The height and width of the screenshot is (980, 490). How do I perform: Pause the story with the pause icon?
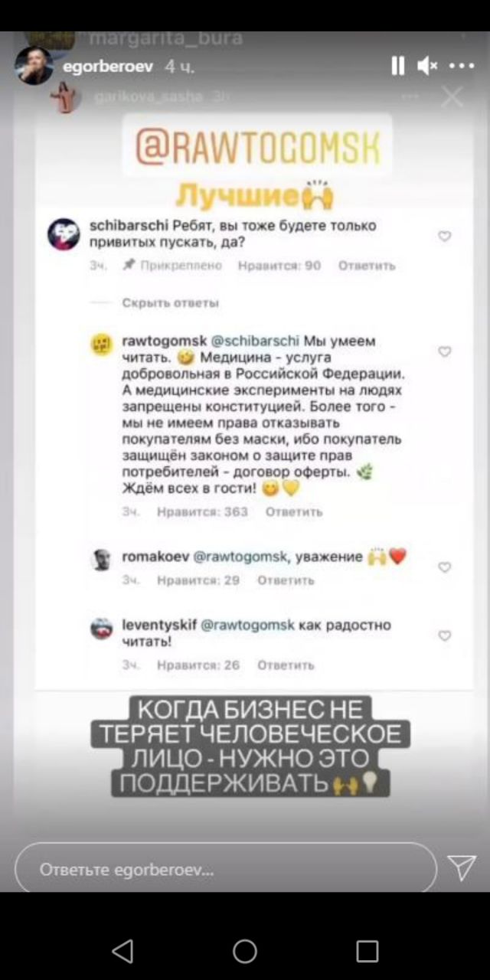click(x=397, y=67)
